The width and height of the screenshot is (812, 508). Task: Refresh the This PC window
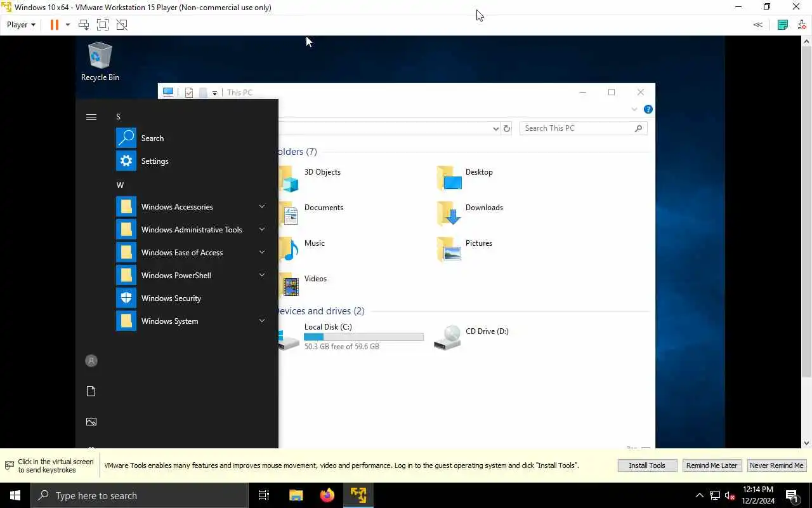coord(507,128)
